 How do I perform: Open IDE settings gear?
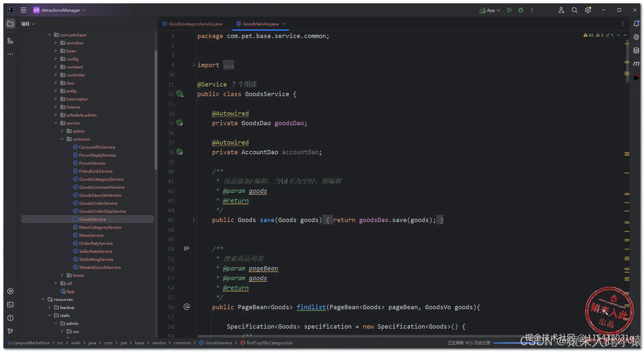(588, 10)
